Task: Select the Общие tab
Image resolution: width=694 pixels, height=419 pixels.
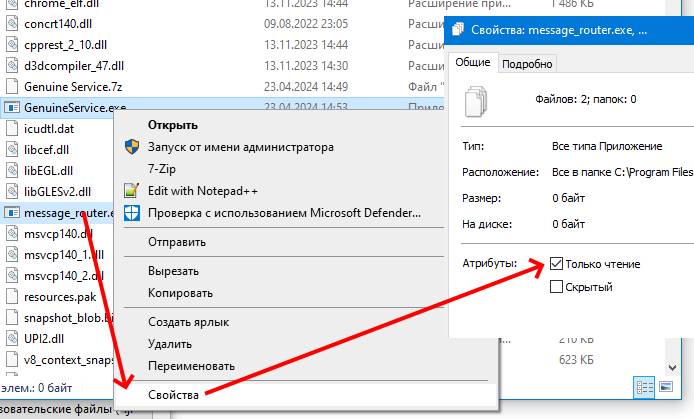Action: tap(472, 63)
